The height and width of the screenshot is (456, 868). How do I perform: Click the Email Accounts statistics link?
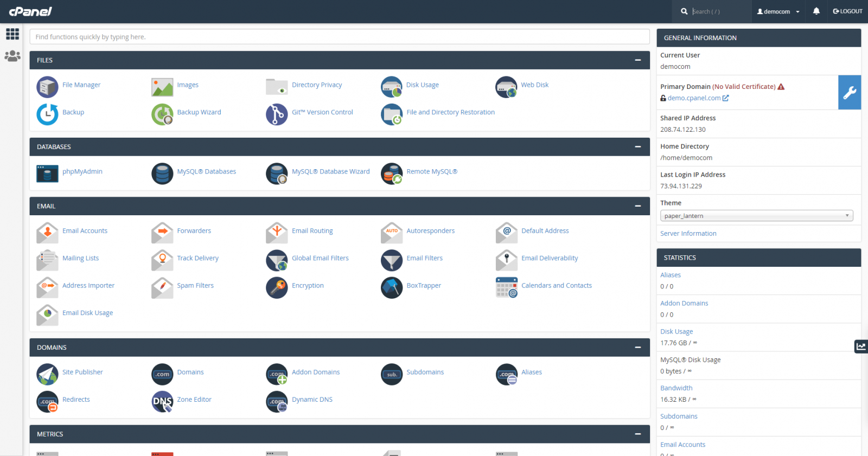pyautogui.click(x=682, y=445)
